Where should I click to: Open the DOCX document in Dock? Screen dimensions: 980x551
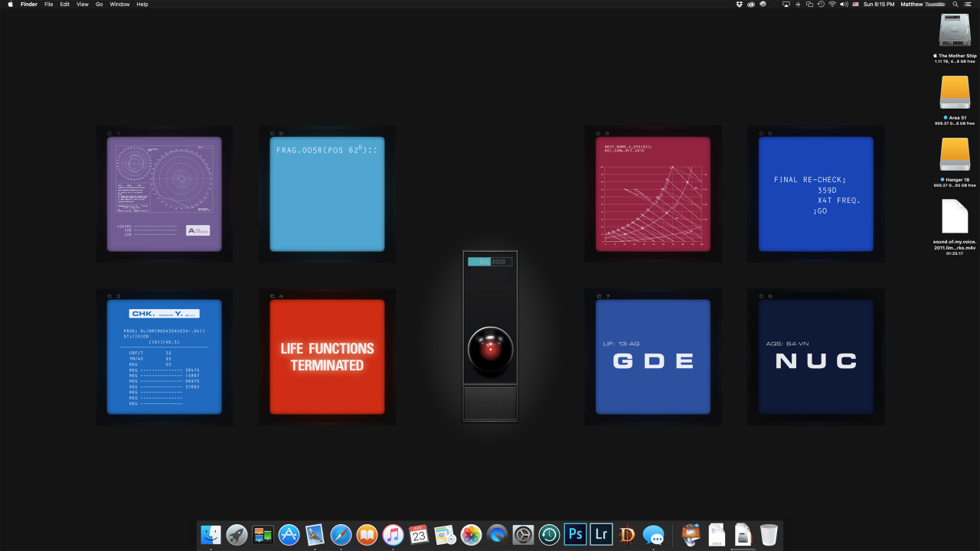pos(717,534)
